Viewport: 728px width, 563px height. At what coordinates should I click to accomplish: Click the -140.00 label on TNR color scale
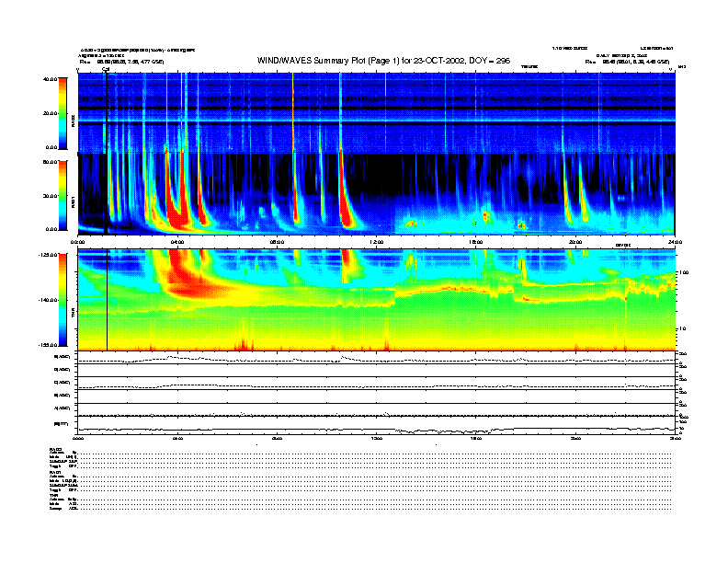[48, 300]
